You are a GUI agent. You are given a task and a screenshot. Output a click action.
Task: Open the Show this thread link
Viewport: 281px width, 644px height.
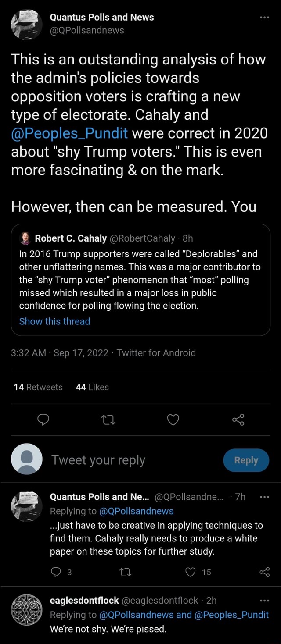[54, 321]
